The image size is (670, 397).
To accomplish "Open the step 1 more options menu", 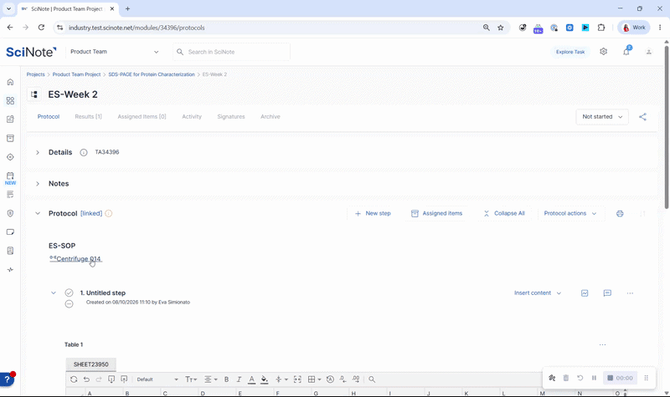I will 630,293.
